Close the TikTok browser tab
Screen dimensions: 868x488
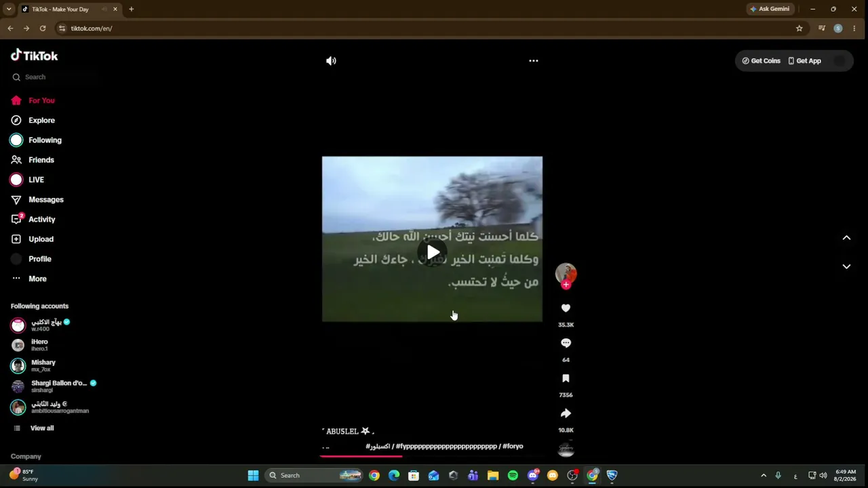(115, 9)
